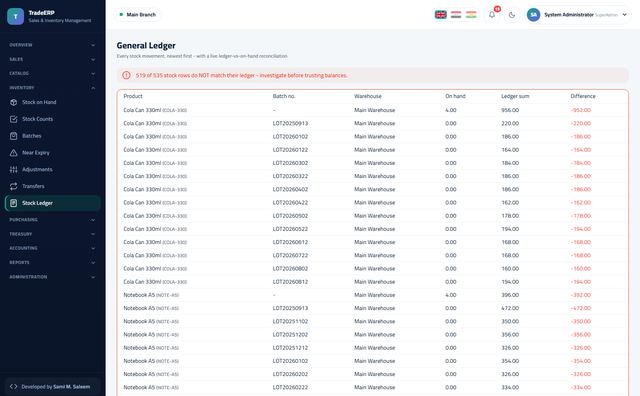The width and height of the screenshot is (640, 396).
Task: Expand the Sales sidebar section
Action: (53, 59)
